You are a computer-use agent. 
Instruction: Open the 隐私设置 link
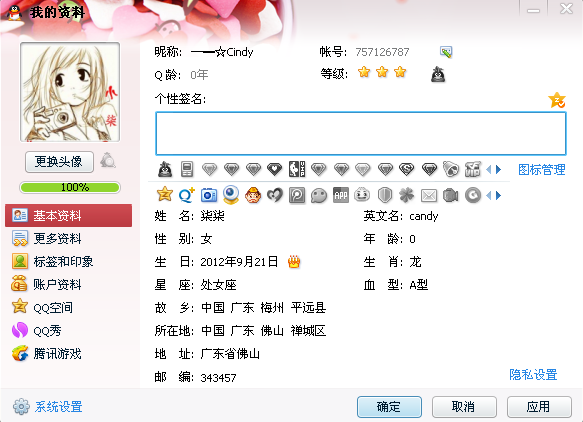click(x=533, y=374)
